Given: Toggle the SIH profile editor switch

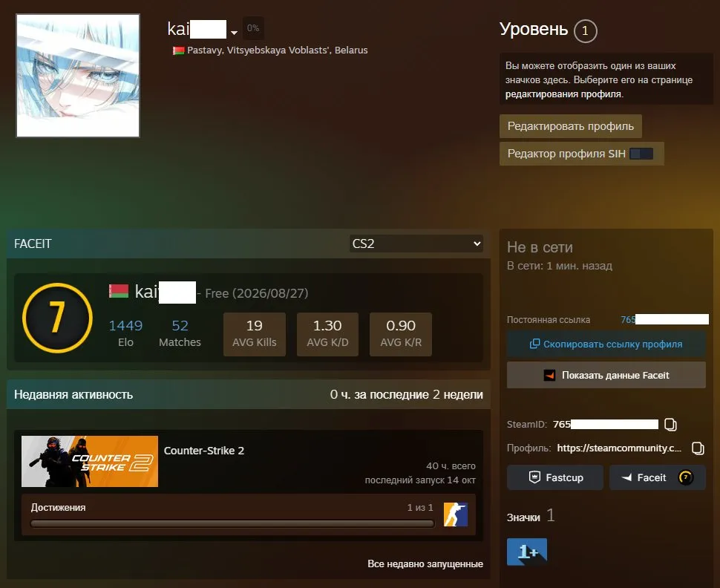Looking at the screenshot, I should pyautogui.click(x=641, y=154).
